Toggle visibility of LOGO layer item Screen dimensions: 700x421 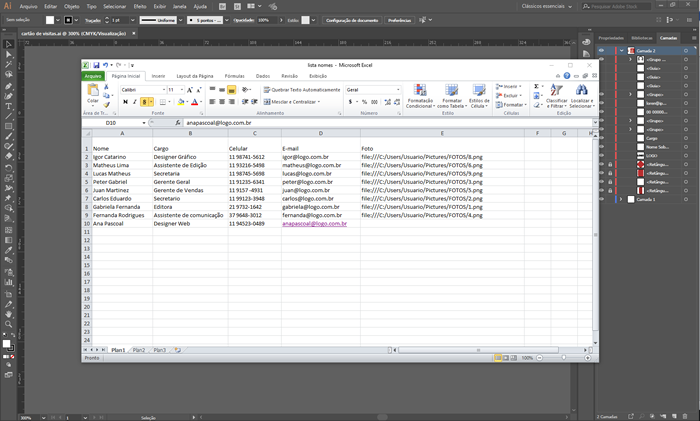coord(601,155)
